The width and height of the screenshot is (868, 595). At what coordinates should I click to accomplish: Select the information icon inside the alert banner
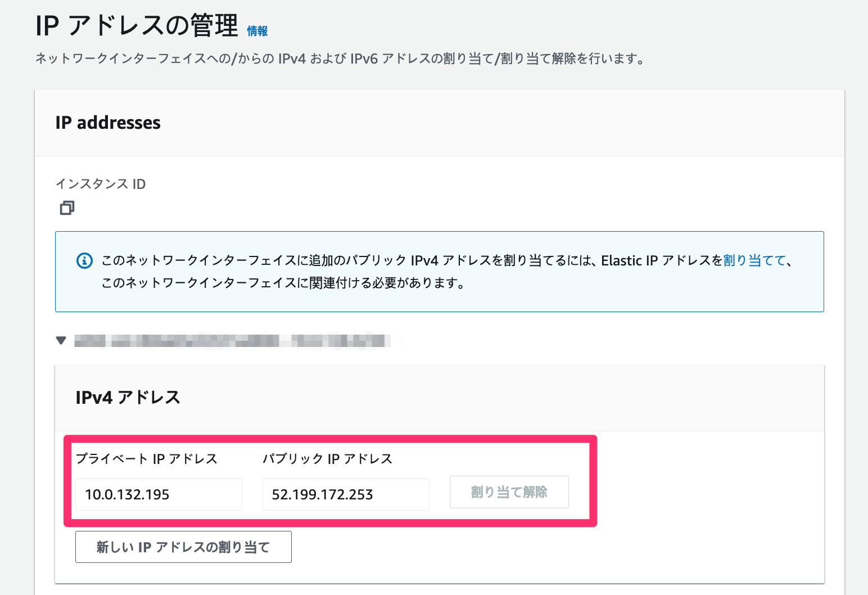(84, 260)
